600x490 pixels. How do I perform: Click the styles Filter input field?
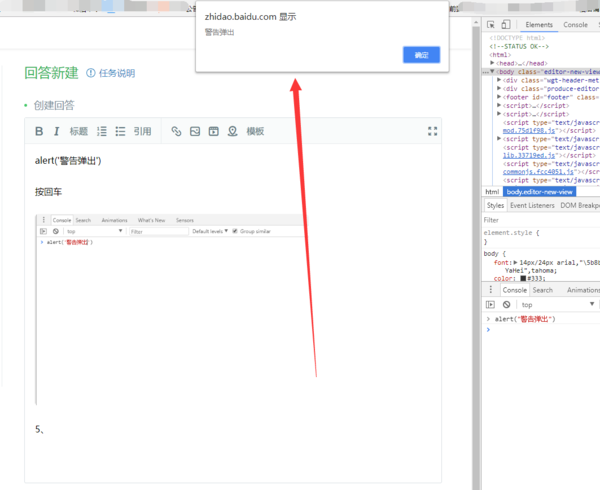[x=540, y=220]
